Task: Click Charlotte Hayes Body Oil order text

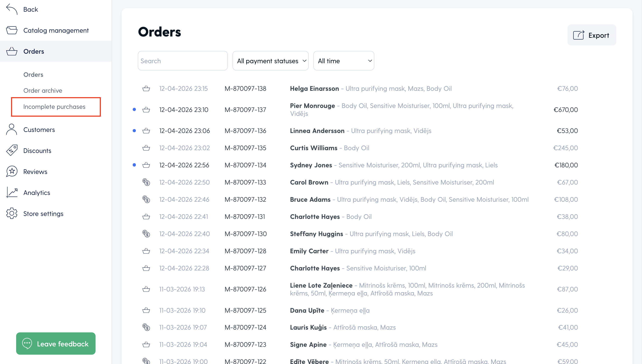Action: click(x=331, y=217)
